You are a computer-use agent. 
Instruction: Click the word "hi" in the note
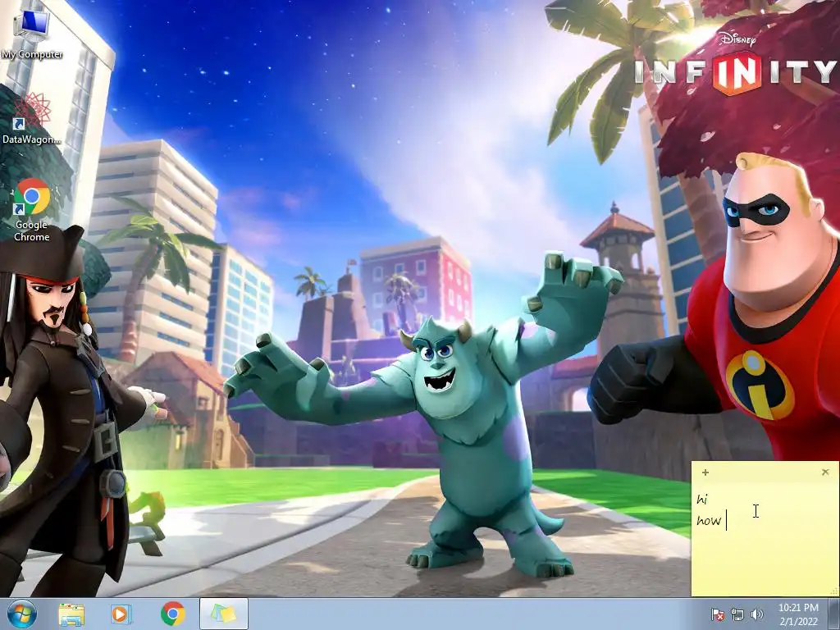702,499
